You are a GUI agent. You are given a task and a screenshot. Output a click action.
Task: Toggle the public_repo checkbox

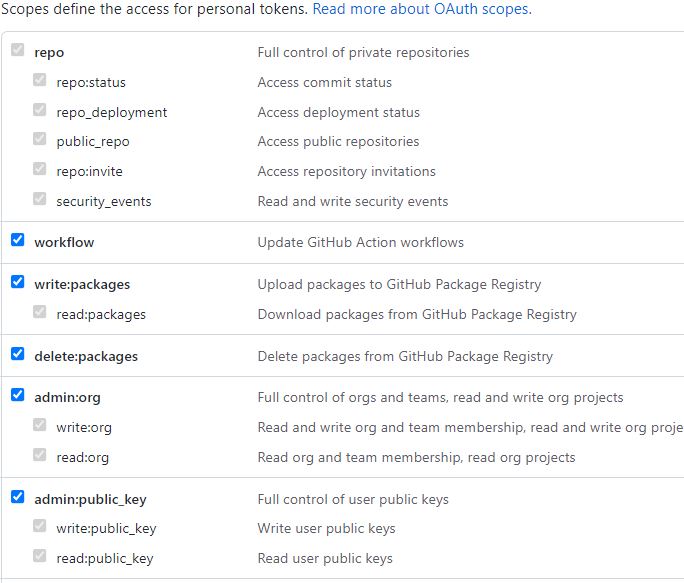pyautogui.click(x=40, y=139)
